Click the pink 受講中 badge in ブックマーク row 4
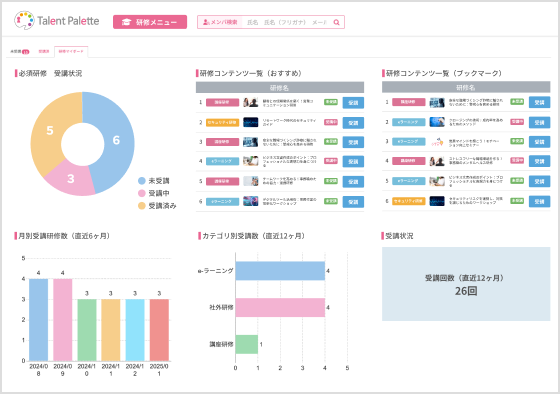Screen dimensions: 560x394 point(517,161)
